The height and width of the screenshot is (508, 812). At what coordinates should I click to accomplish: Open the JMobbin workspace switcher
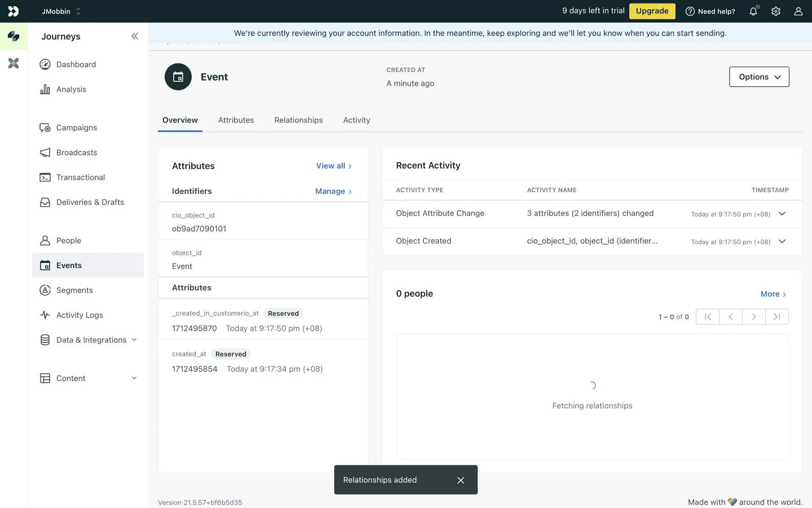(x=61, y=11)
